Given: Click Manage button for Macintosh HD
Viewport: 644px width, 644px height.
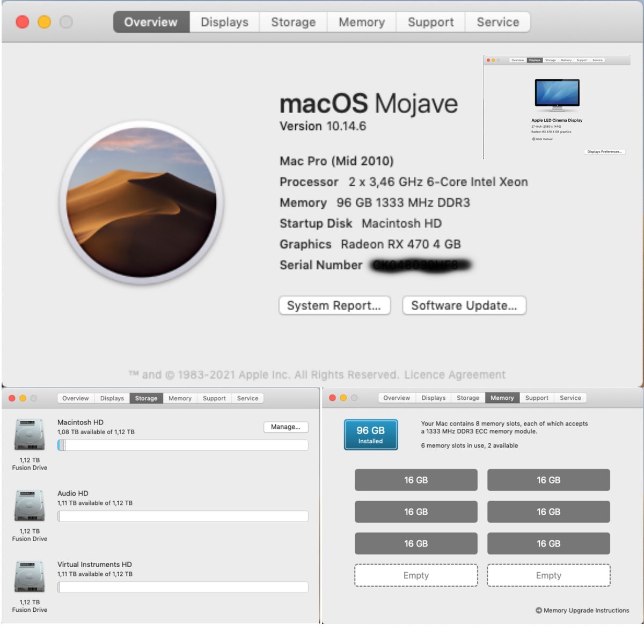Looking at the screenshot, I should pyautogui.click(x=286, y=427).
